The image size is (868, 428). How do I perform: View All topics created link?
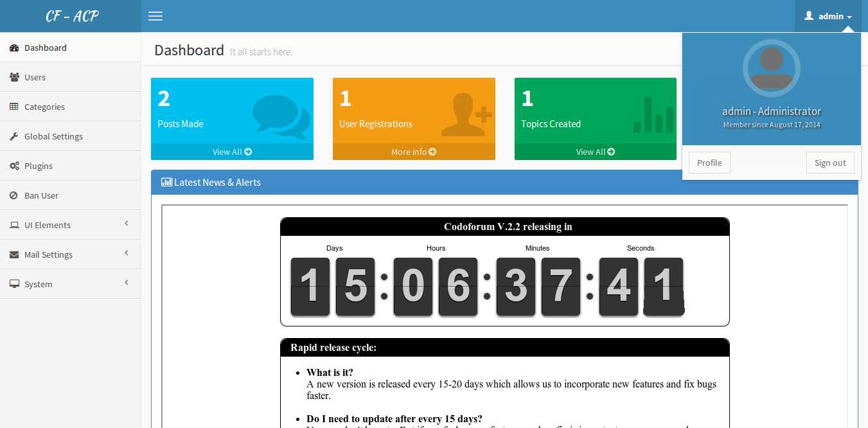point(596,152)
